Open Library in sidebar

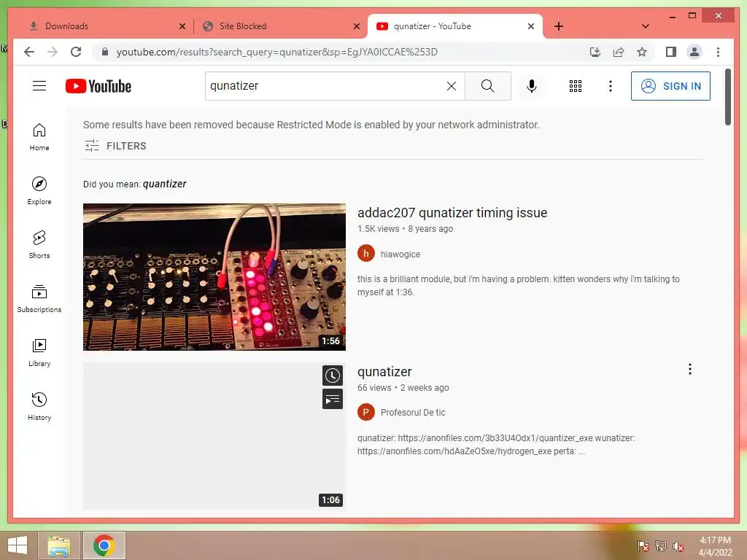39,352
